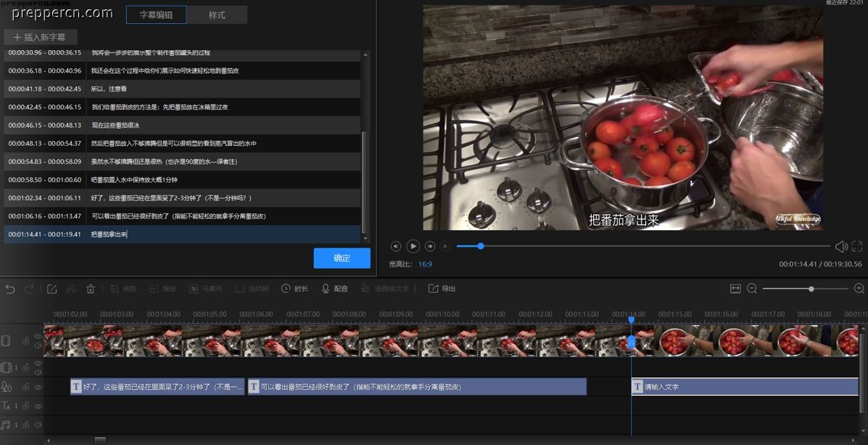Screen dimensions: 868x445
Task: Choose the 冻结帧 freeze frame tool
Action: [x=252, y=289]
